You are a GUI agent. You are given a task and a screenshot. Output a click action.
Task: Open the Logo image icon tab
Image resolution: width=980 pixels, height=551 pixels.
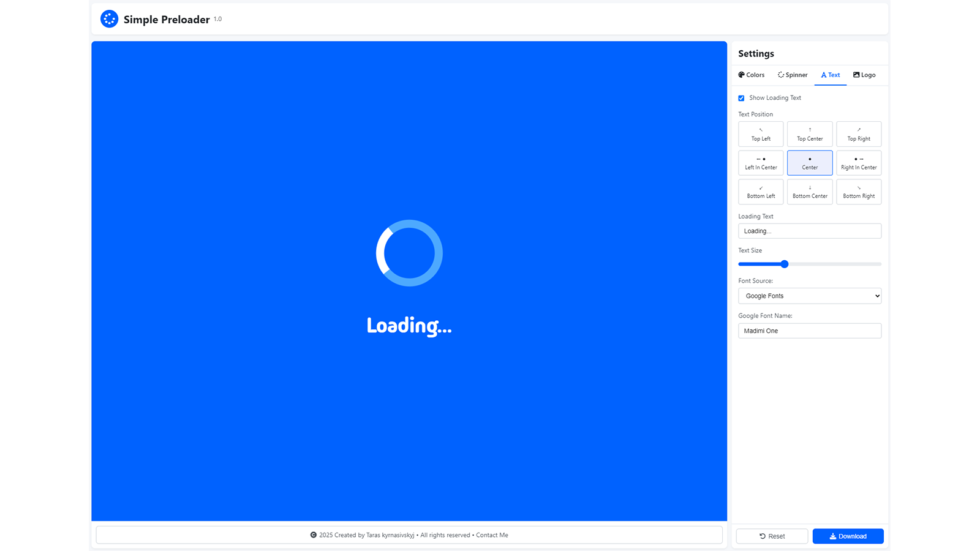(x=855, y=75)
